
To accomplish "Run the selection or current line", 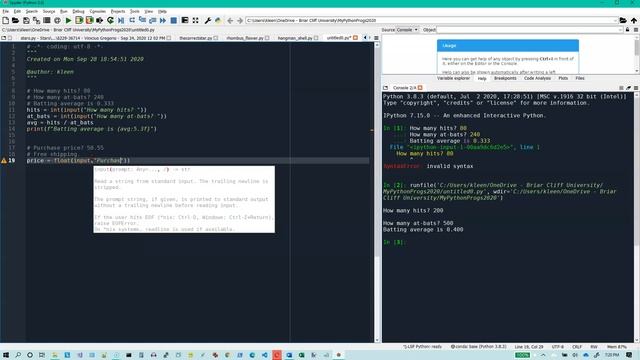I will pos(100,20).
